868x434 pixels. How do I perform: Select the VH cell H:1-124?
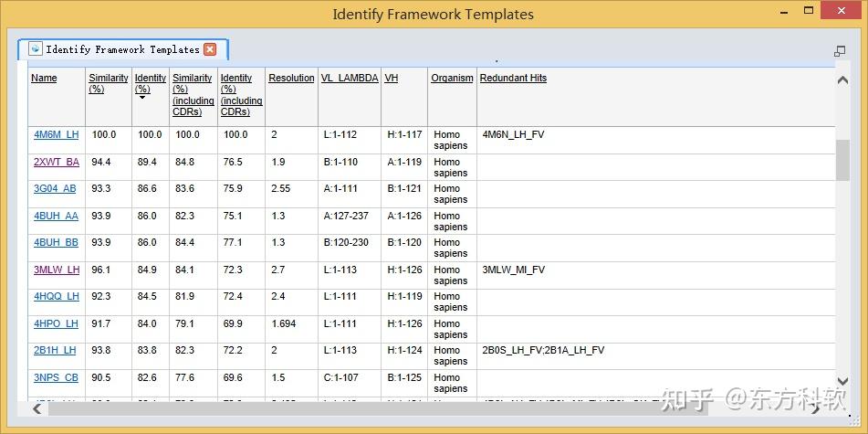coord(404,350)
